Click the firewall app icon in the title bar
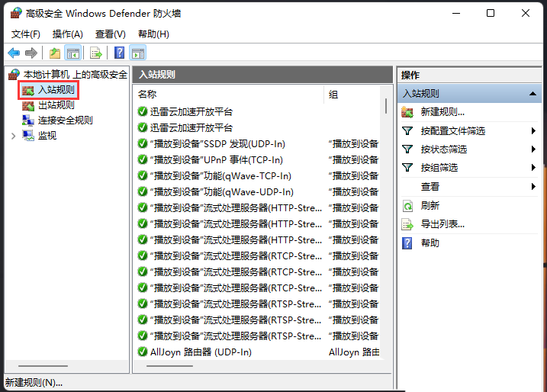 pos(16,13)
